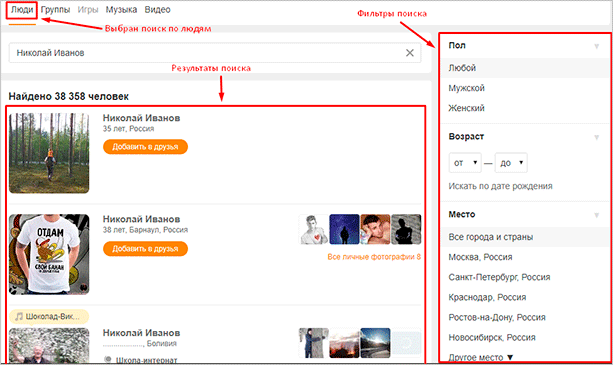Screen dimensions: 613x365
Task: Open the sunset thumbnail in third result
Action: 344,343
